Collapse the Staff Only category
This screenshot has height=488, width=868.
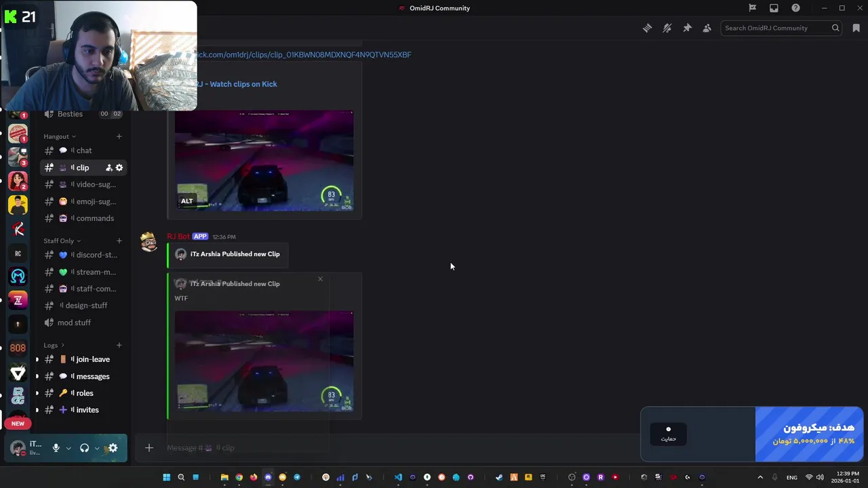(62, 241)
